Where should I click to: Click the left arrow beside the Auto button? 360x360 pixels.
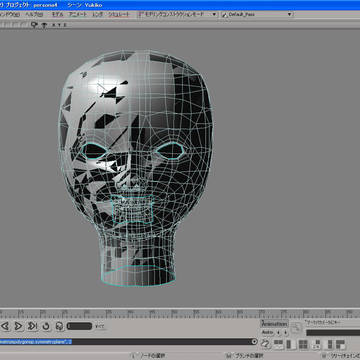(279, 333)
